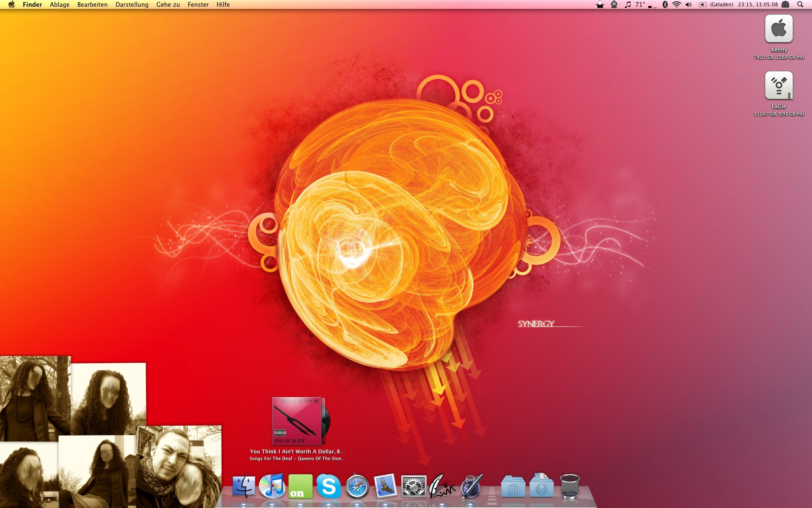Open Finder from the Dock
812x508 pixels.
click(x=244, y=486)
